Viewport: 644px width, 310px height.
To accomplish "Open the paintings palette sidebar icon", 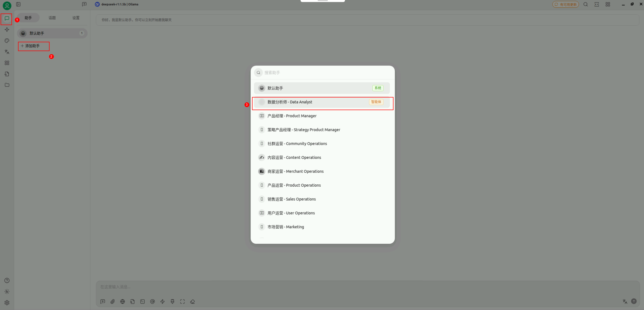I will pyautogui.click(x=7, y=41).
